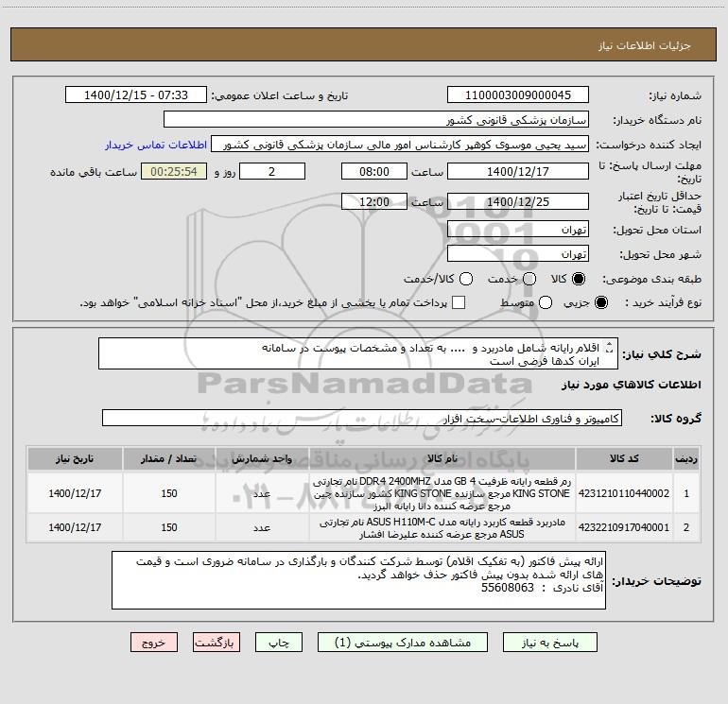Click the بازگشت back button
Viewport: 728px width, 704px height.
(x=217, y=643)
